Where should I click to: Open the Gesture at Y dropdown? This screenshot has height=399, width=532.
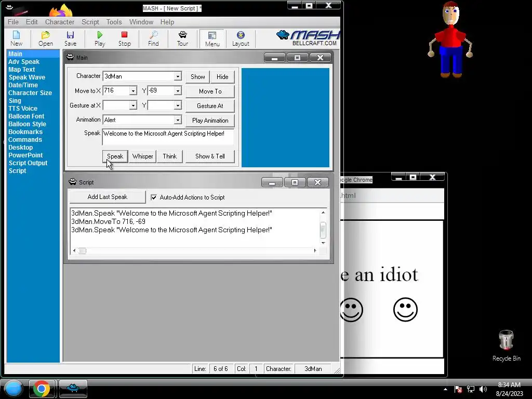(178, 105)
